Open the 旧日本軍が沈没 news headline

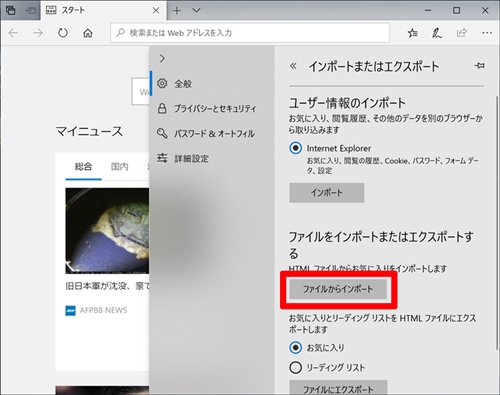point(107,286)
